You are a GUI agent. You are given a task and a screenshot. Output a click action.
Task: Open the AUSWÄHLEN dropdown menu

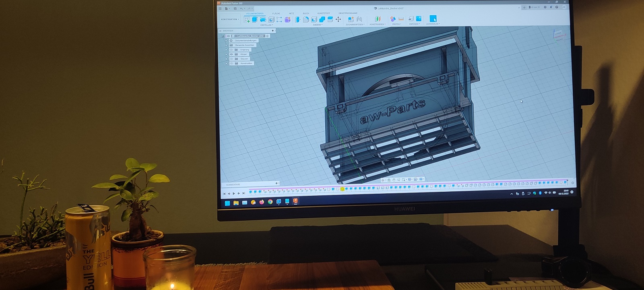coord(433,24)
